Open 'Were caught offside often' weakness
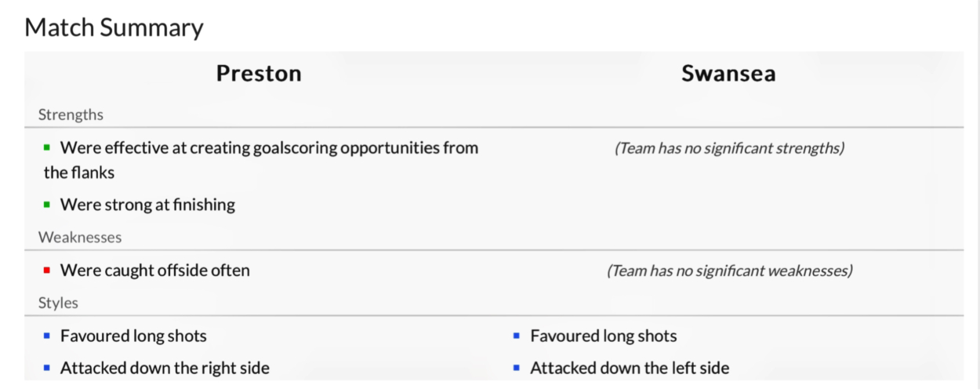The image size is (980, 392). click(155, 270)
